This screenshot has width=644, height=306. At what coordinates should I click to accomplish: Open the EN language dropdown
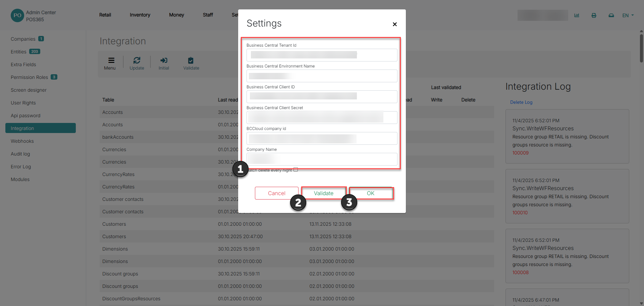click(x=628, y=15)
